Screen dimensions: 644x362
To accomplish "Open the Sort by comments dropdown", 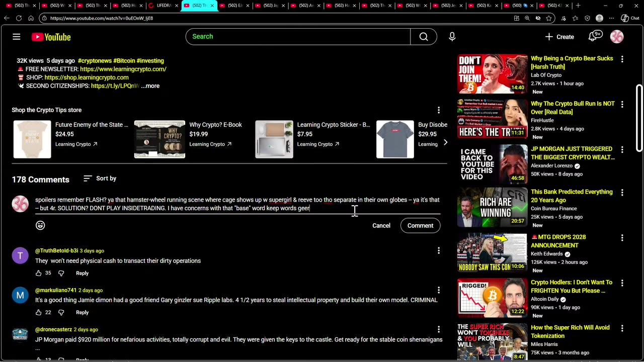I will click(100, 178).
